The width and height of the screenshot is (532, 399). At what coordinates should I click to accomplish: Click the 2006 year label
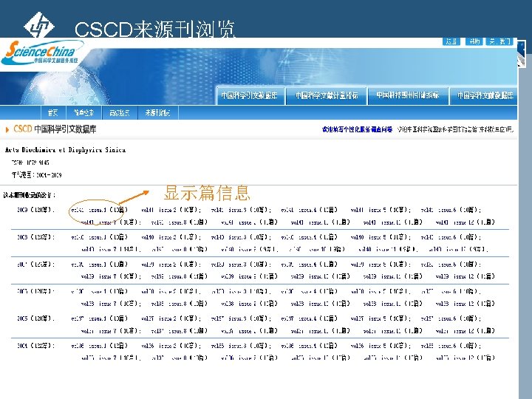click(x=35, y=291)
